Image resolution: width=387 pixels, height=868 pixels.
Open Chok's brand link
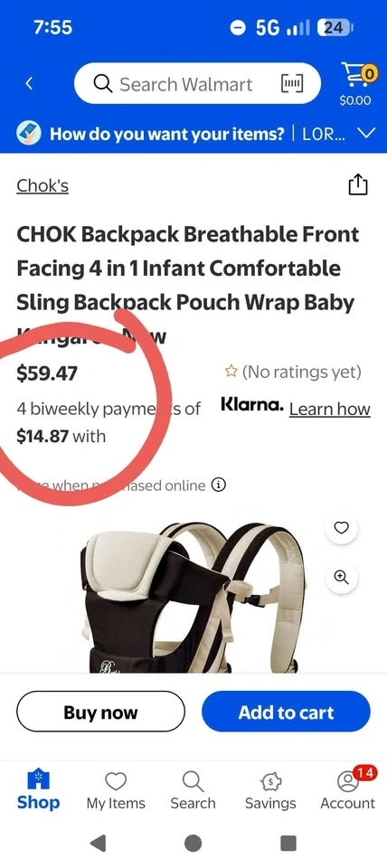pyautogui.click(x=42, y=185)
